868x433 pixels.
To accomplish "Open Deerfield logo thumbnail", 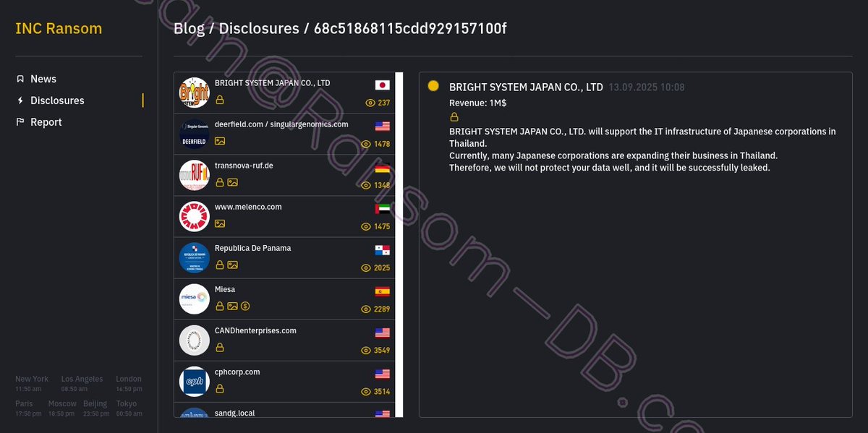I will [195, 134].
